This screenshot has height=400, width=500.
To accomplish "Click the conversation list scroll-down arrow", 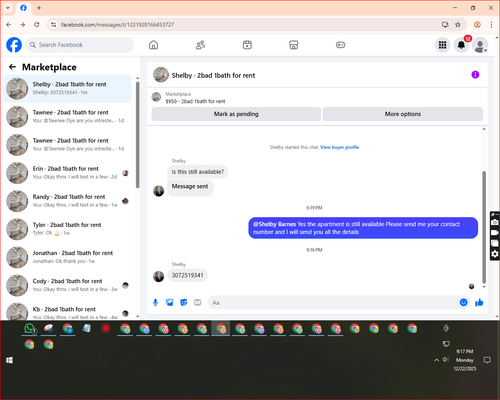I will [137, 316].
